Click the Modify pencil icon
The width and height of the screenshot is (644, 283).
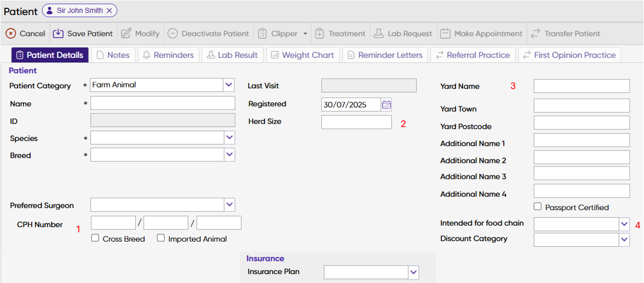point(126,34)
